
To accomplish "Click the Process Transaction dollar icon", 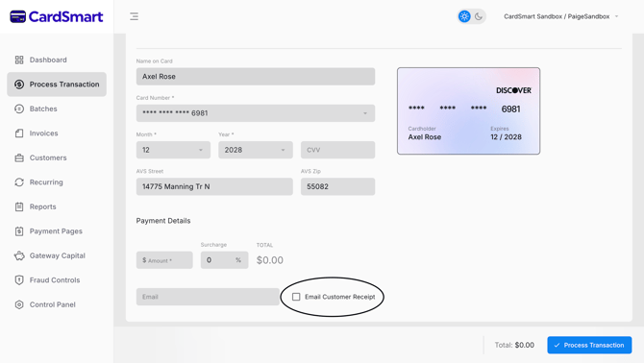I will [x=19, y=85].
